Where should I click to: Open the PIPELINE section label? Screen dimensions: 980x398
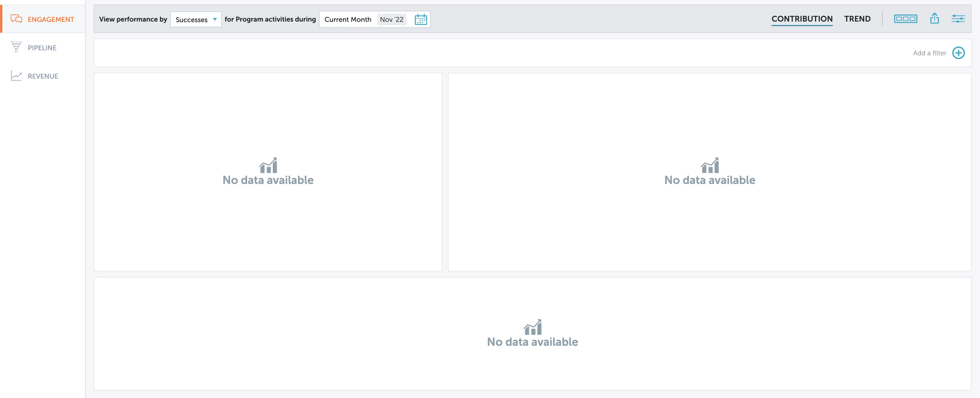pos(42,48)
